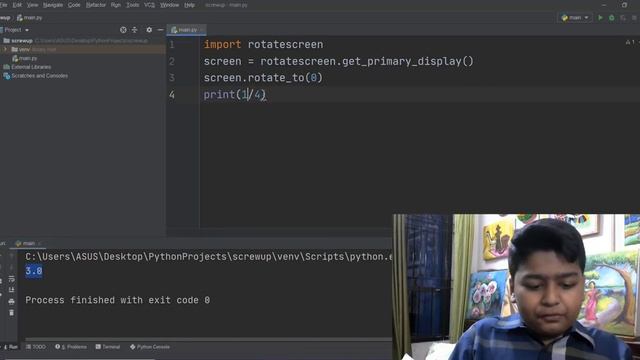The width and height of the screenshot is (640, 360).
Task: Click the warnings indicator in editor corner
Action: tap(630, 42)
